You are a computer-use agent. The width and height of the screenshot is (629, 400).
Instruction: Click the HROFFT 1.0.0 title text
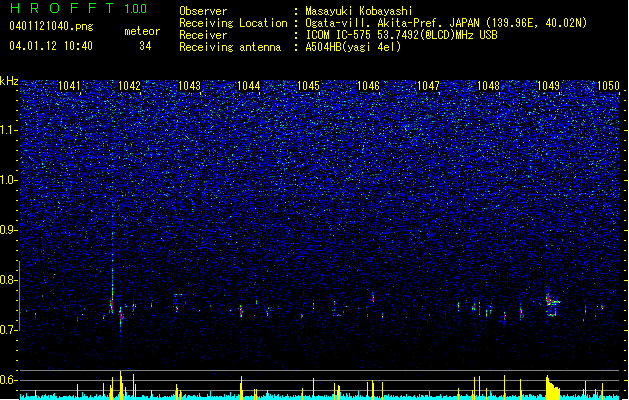click(x=78, y=8)
